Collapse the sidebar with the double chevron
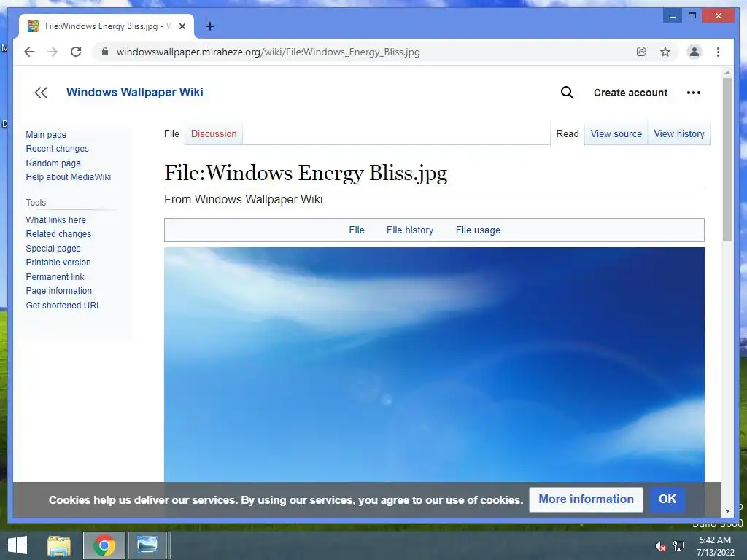Image resolution: width=747 pixels, height=560 pixels. tap(41, 93)
